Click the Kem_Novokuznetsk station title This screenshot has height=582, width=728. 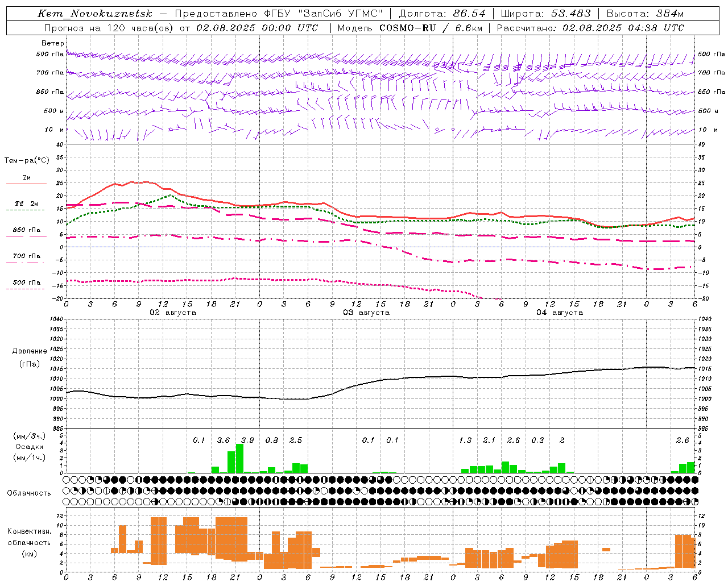[x=95, y=14]
